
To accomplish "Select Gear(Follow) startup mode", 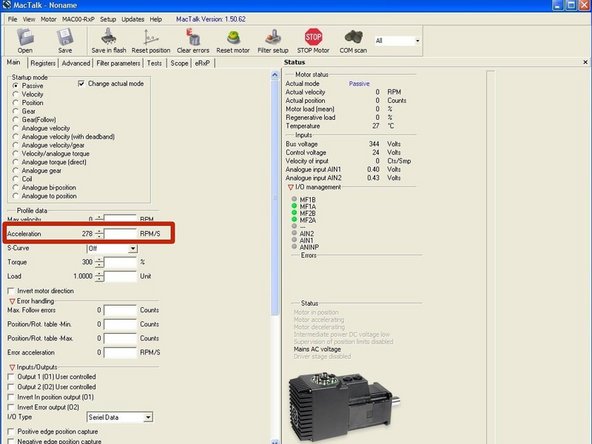I will tap(15, 120).
